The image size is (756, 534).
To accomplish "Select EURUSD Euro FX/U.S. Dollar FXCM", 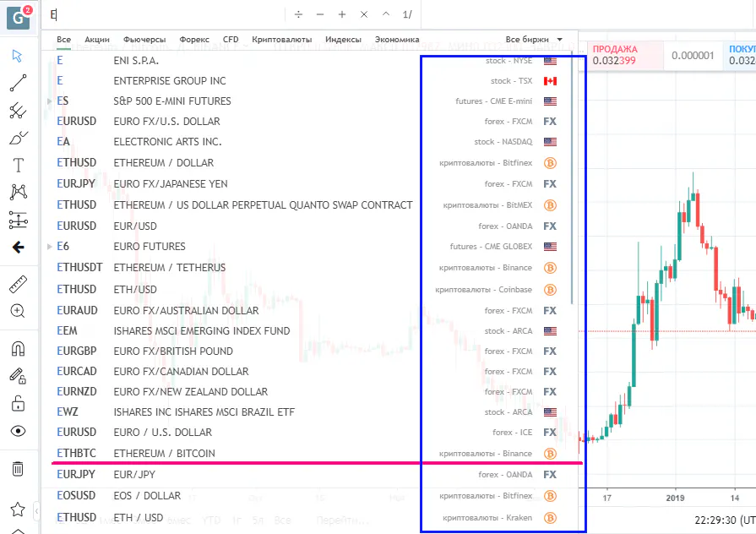I will [309, 122].
